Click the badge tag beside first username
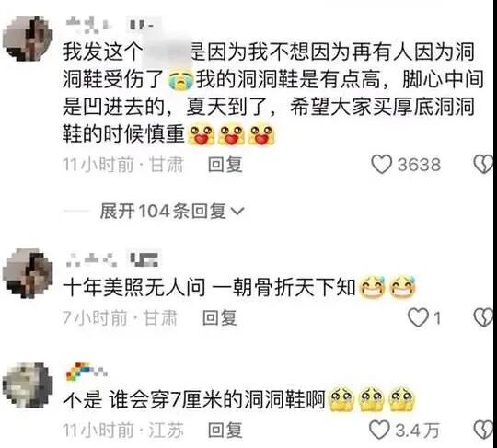The height and width of the screenshot is (448, 497). click(143, 25)
